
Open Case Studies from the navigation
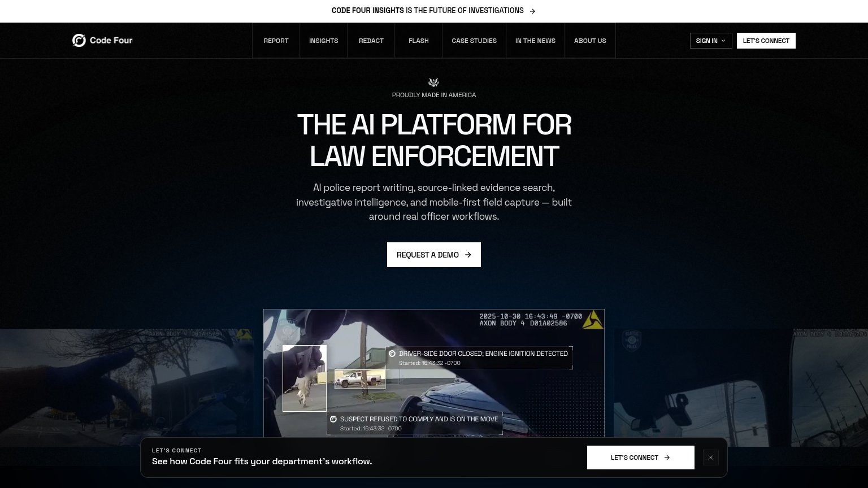(x=474, y=41)
